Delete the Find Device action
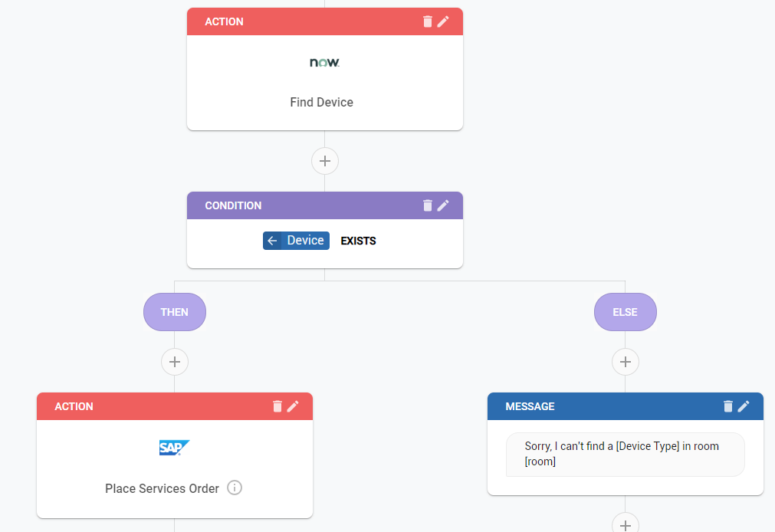 click(429, 21)
